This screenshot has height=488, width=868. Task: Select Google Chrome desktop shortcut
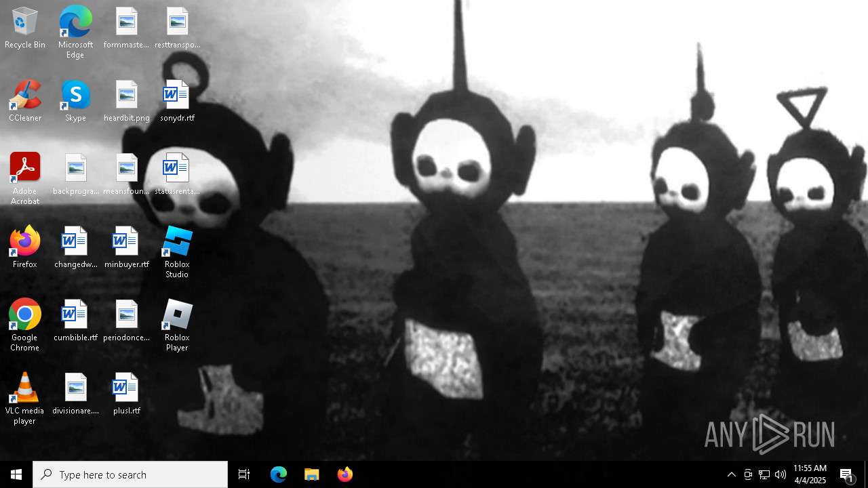click(x=24, y=325)
